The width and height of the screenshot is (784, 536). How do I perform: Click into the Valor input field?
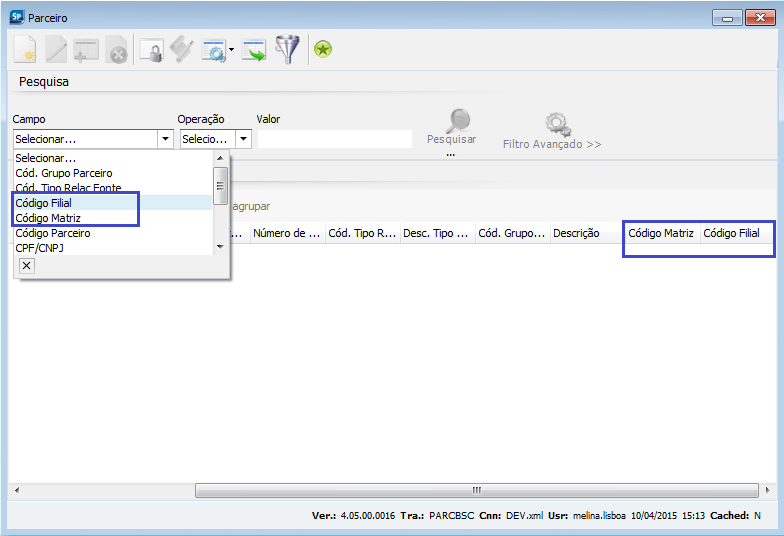click(335, 139)
